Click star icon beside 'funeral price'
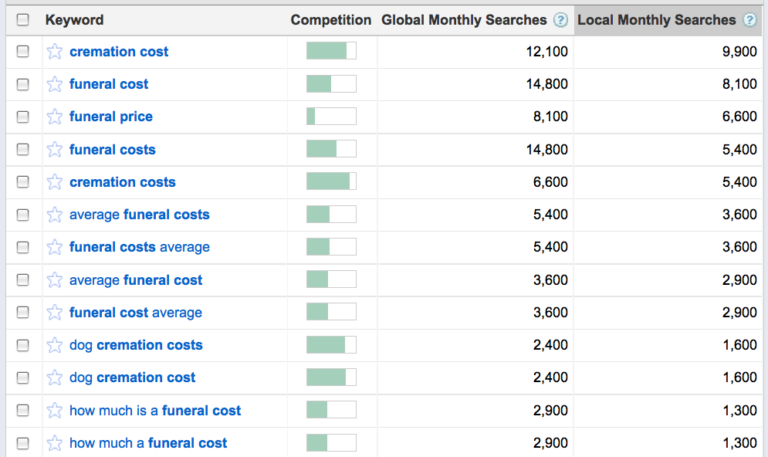This screenshot has width=768, height=457. coord(54,117)
